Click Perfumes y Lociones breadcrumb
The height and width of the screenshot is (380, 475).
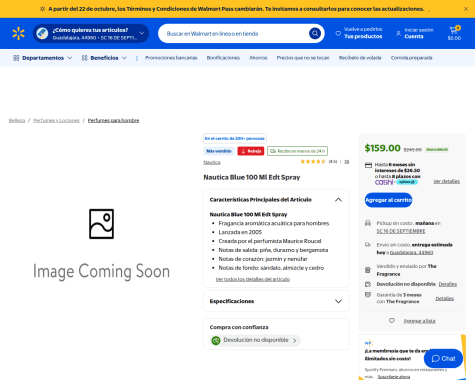coord(56,120)
